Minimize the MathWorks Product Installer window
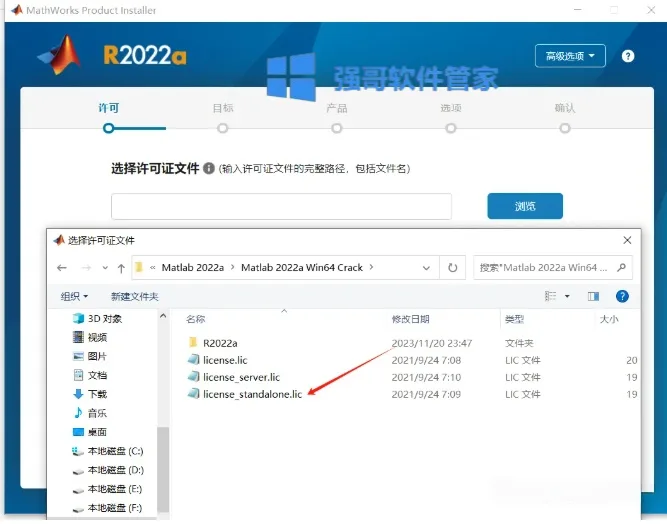This screenshot has height=524, width=667. (x=577, y=10)
